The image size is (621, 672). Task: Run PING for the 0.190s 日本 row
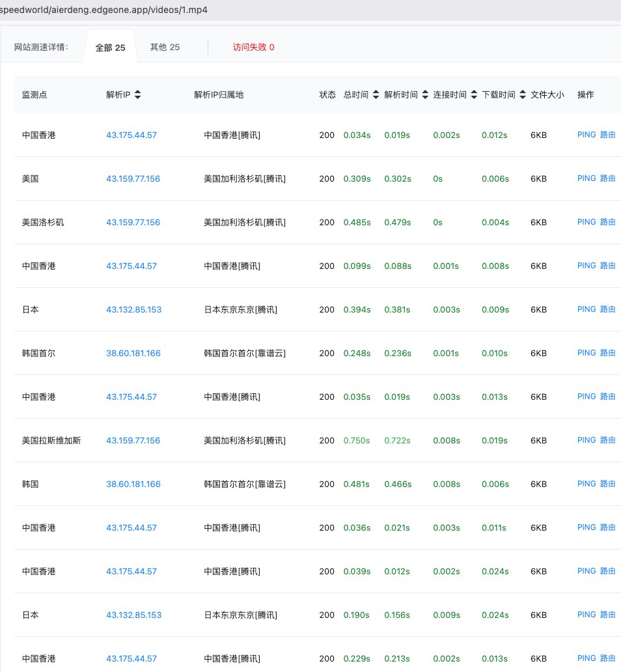point(586,615)
